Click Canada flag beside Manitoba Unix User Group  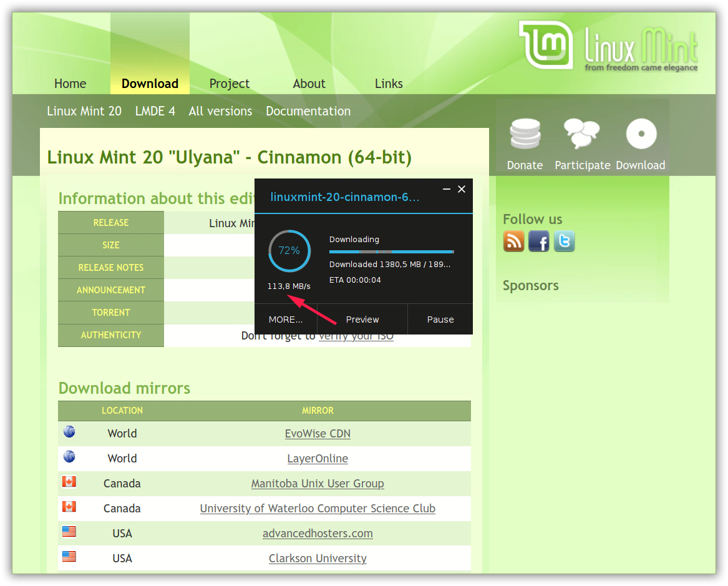coord(69,482)
